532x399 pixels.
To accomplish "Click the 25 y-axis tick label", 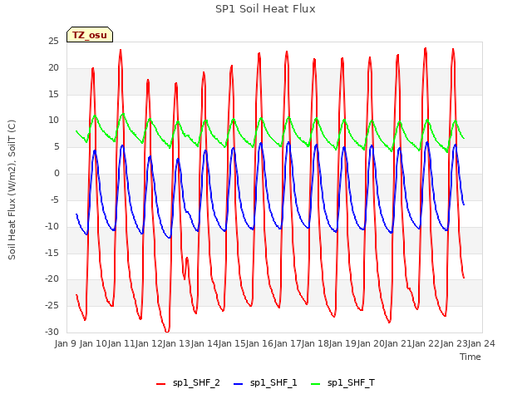I will (x=53, y=42).
